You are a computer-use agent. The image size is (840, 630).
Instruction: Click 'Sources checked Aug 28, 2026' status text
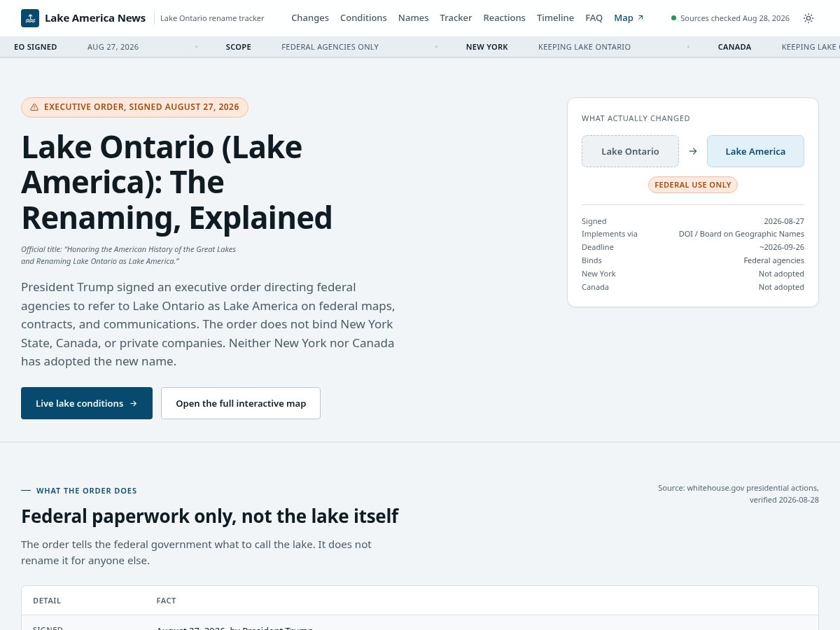(735, 18)
